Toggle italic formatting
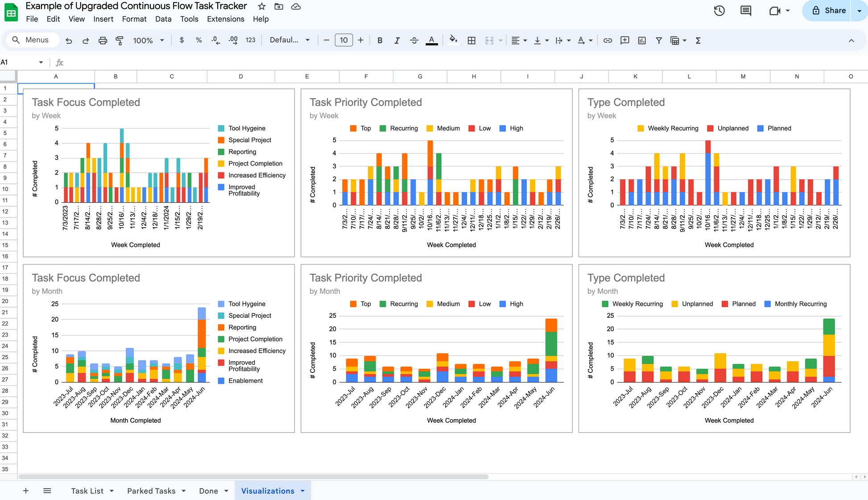This screenshot has width=868, height=500. click(397, 41)
